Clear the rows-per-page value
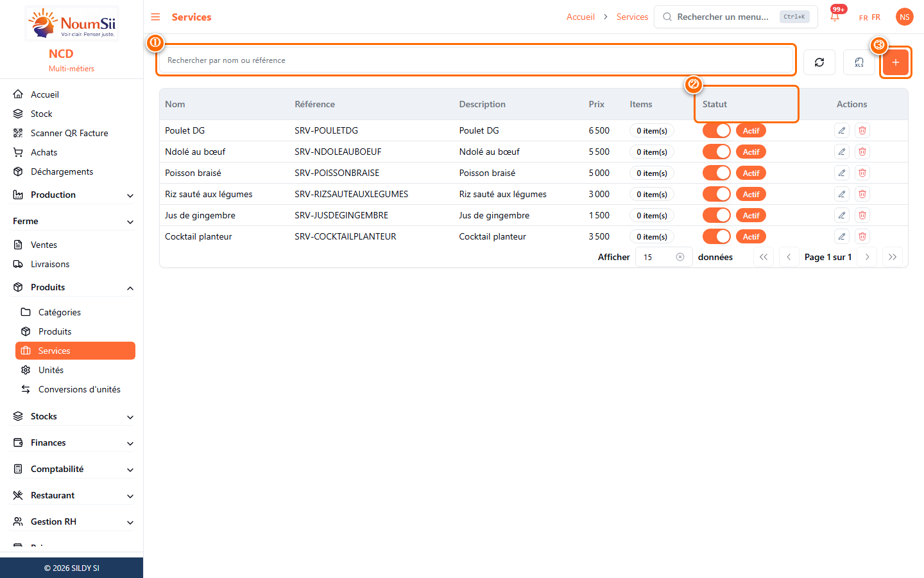This screenshot has width=924, height=578. point(680,257)
